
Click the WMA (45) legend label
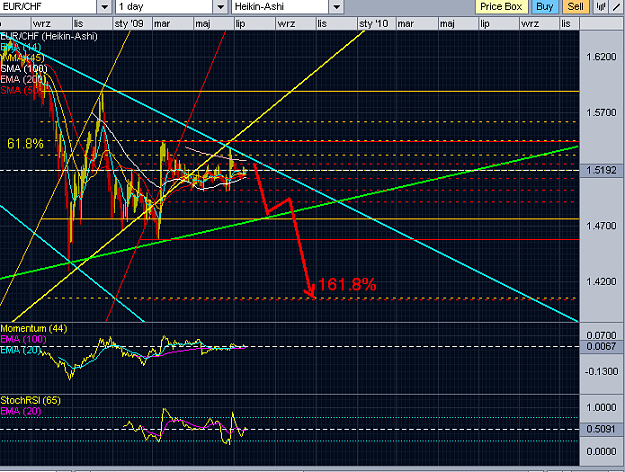click(22, 58)
